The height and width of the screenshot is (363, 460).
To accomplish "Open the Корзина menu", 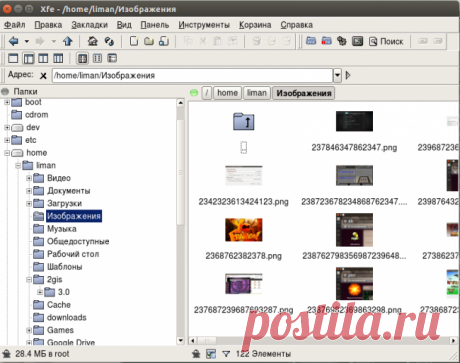I will point(255,25).
